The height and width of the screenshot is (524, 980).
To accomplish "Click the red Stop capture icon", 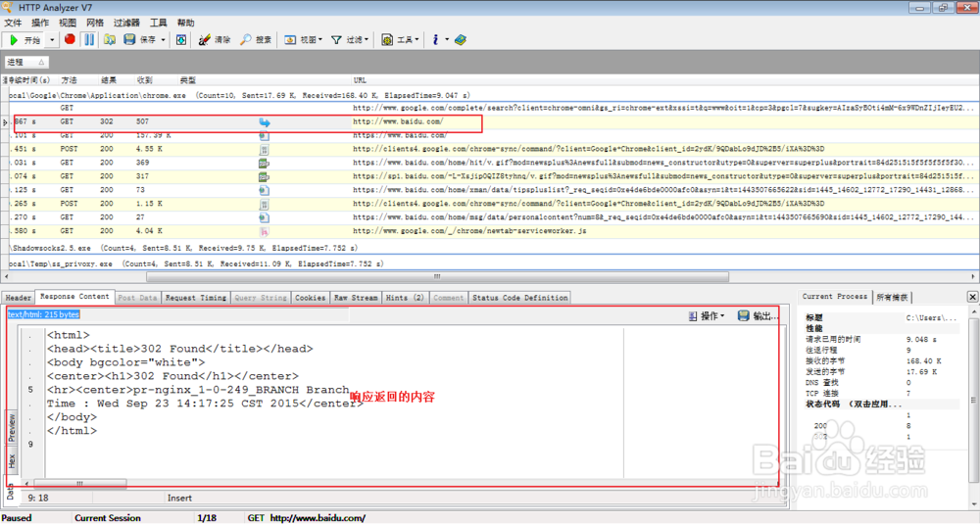I will [x=70, y=39].
